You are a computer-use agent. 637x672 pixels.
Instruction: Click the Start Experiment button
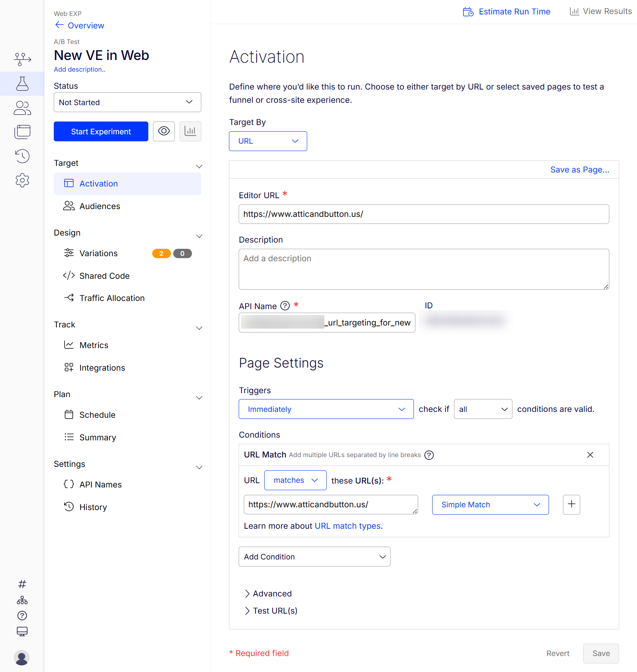coord(101,132)
